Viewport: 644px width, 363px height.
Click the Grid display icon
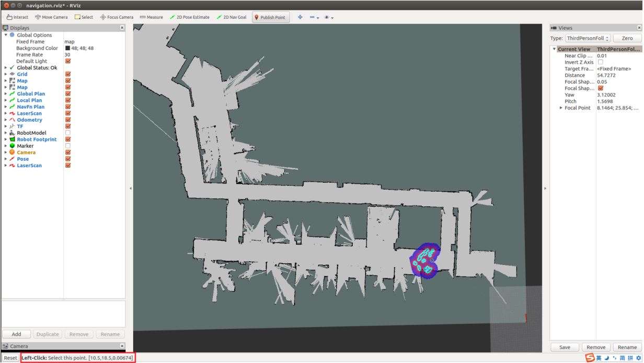pos(13,74)
